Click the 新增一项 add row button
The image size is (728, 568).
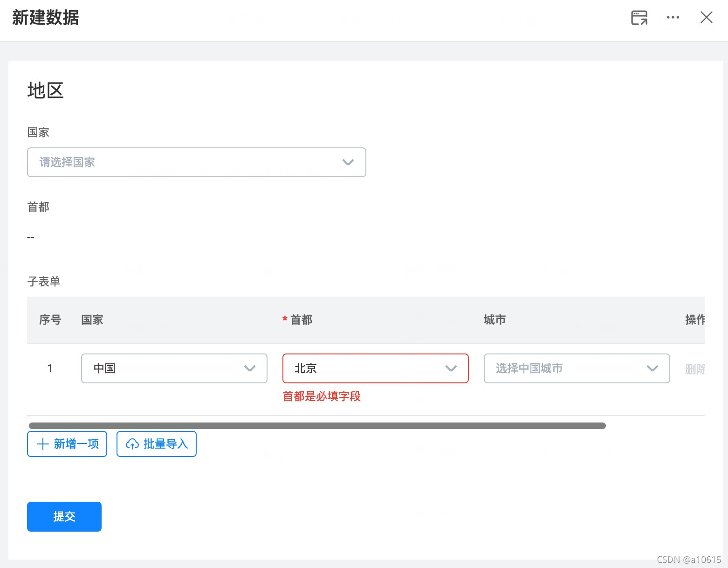(67, 444)
